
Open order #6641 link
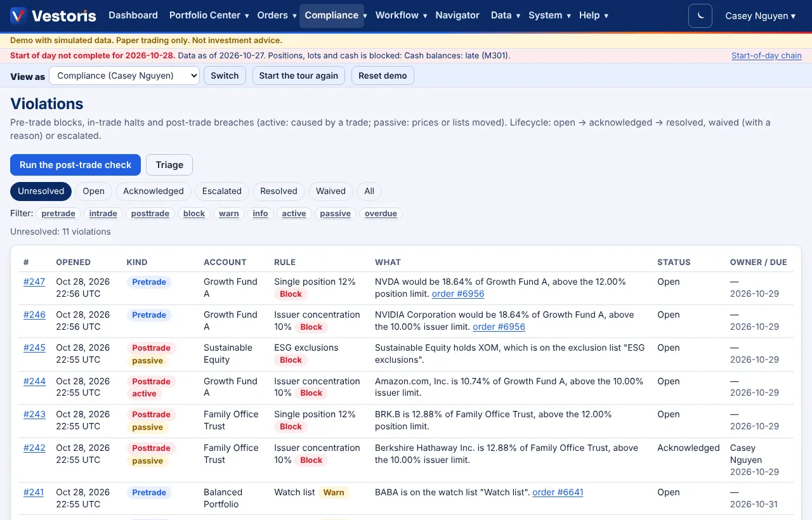(558, 492)
